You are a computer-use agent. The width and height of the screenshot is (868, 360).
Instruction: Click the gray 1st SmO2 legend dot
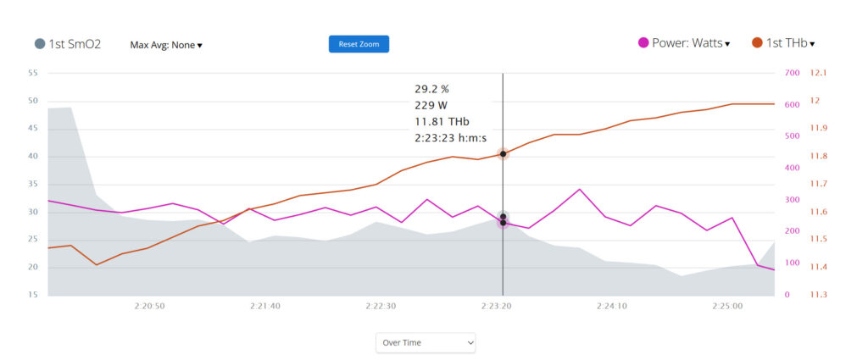pyautogui.click(x=40, y=44)
